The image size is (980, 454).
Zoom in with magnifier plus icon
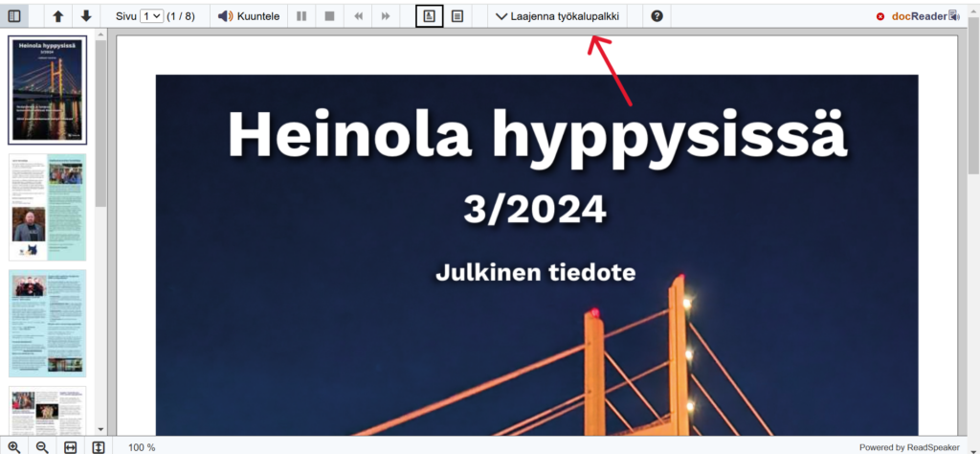pos(13,447)
